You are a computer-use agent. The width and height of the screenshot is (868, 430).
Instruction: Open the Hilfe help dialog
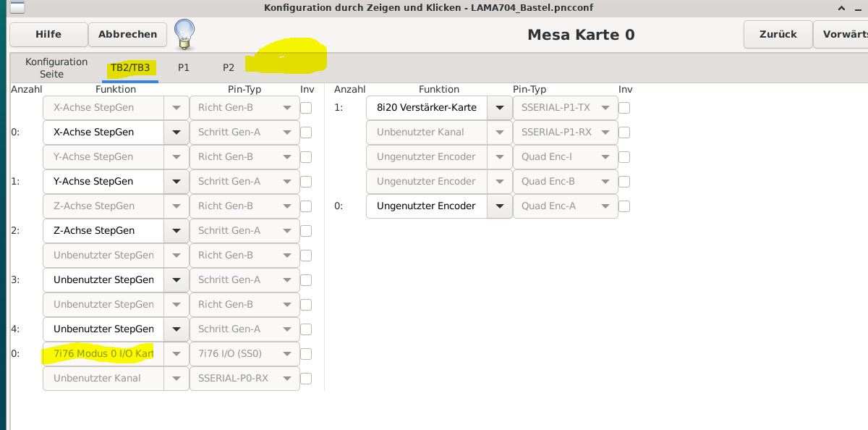(x=48, y=34)
